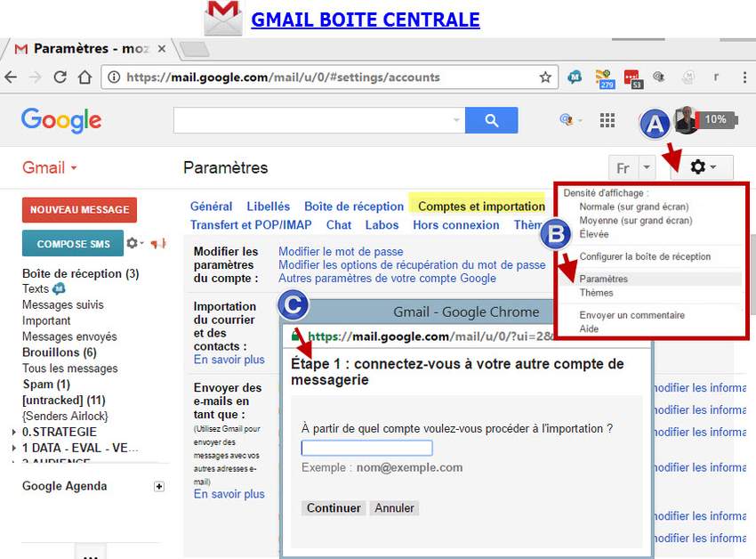The image size is (756, 559).
Task: Show search options dropdown arrow
Action: 456,119
